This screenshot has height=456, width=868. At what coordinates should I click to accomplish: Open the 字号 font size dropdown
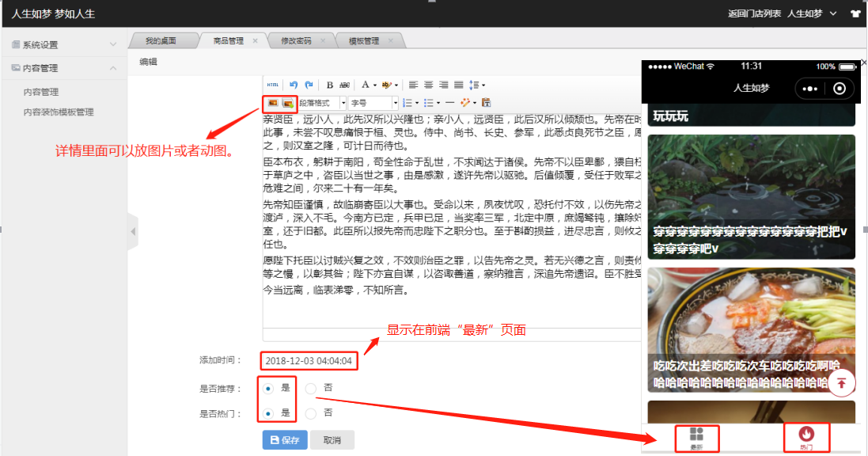pyautogui.click(x=373, y=103)
